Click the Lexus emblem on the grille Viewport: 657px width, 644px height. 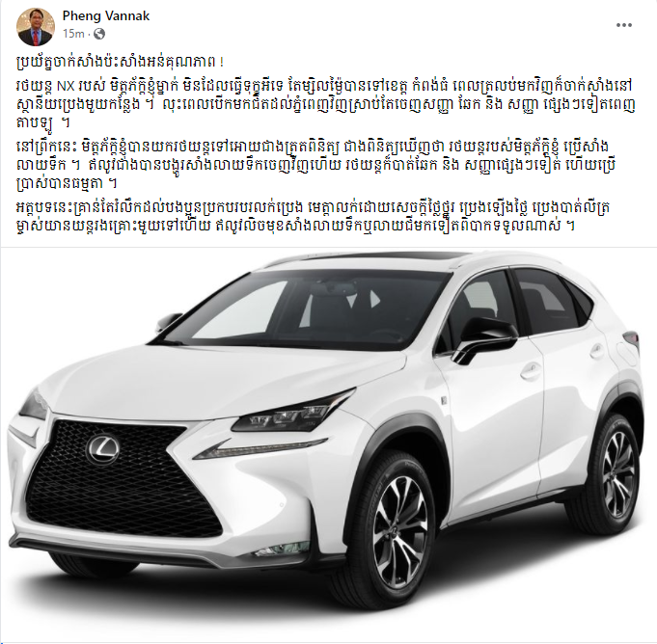(102, 449)
